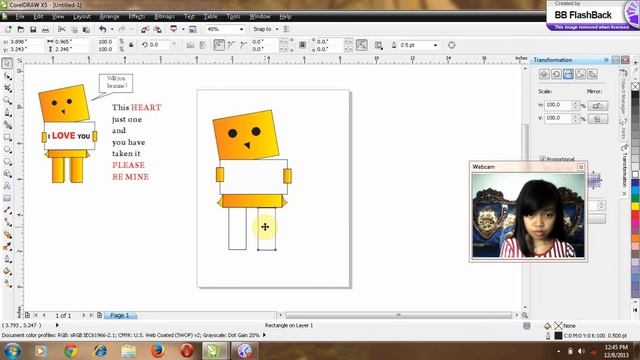
Task: Toggle edit corners together lock
Action: pyautogui.click(x=302, y=45)
